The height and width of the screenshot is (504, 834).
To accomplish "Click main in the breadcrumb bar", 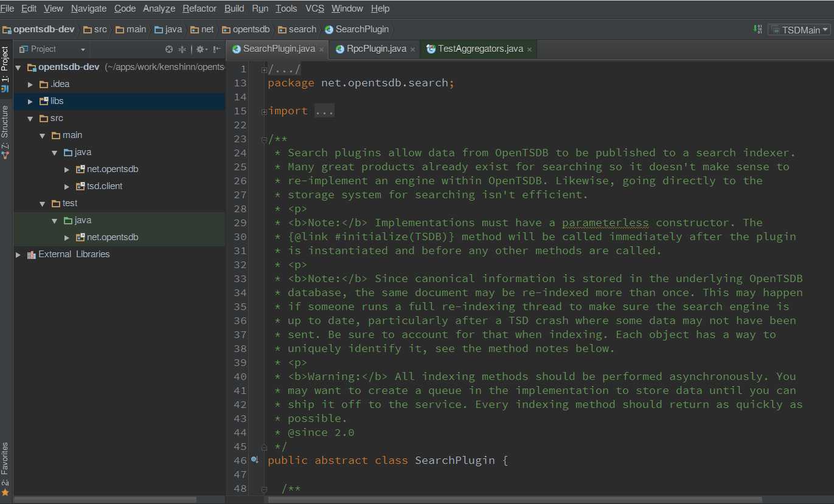I will tap(131, 29).
